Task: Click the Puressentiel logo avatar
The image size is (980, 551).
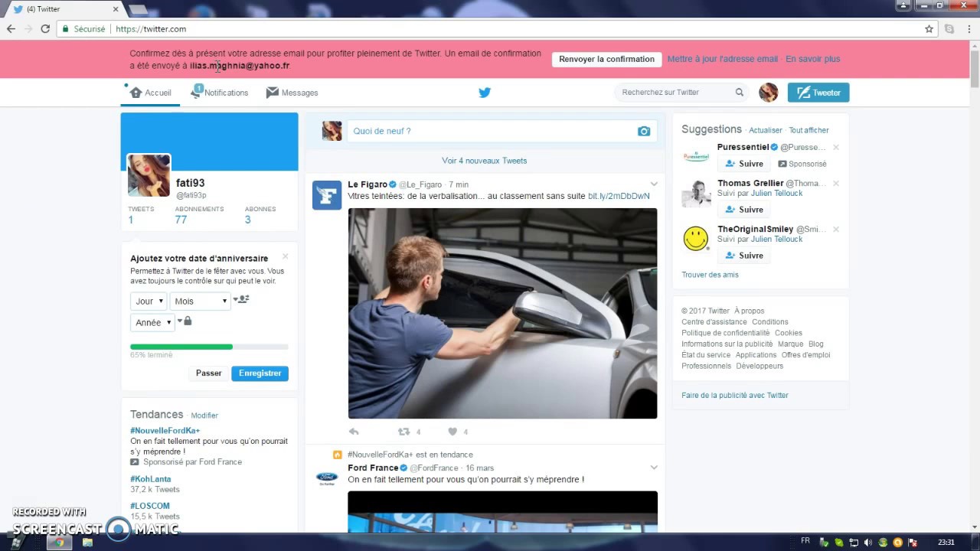Action: [696, 156]
